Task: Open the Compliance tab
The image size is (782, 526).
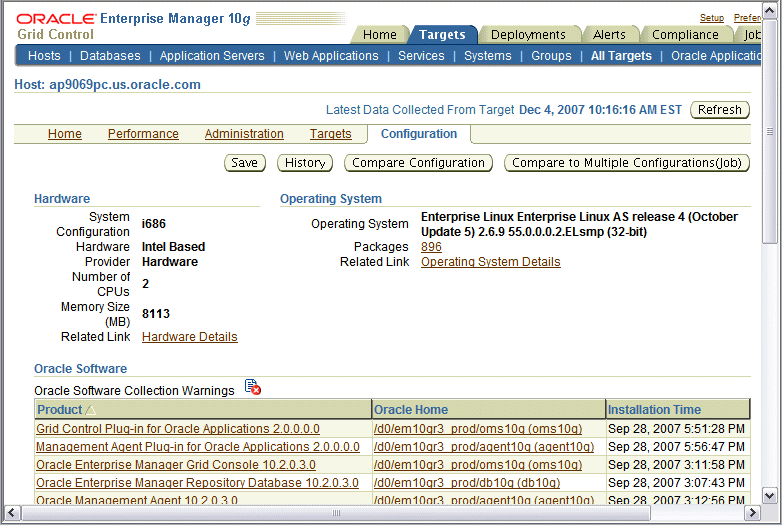Action: coord(685,34)
